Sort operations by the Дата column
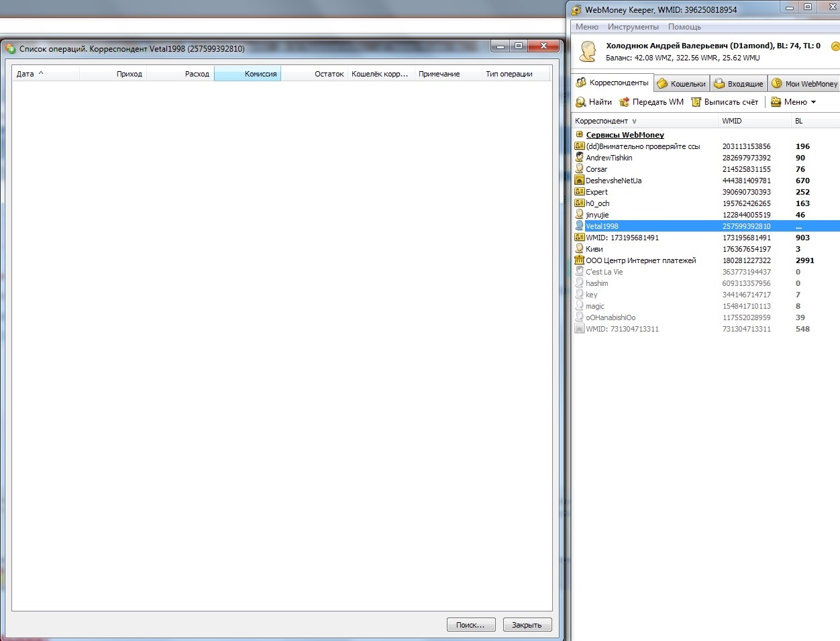 click(46, 74)
